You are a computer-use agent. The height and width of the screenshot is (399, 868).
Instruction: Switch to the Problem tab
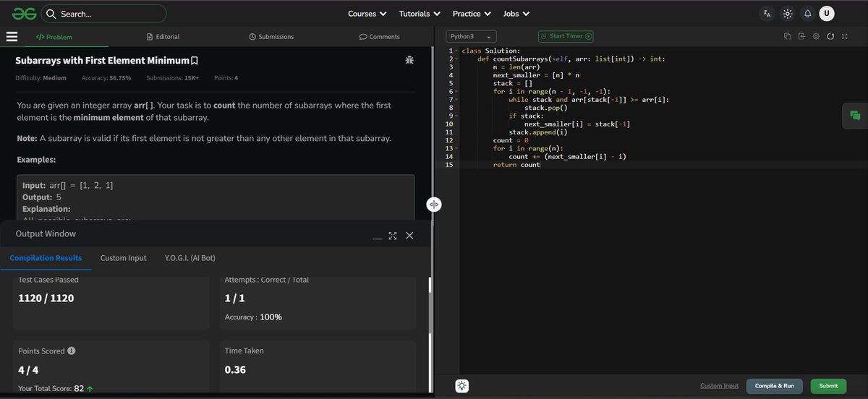[x=54, y=37]
